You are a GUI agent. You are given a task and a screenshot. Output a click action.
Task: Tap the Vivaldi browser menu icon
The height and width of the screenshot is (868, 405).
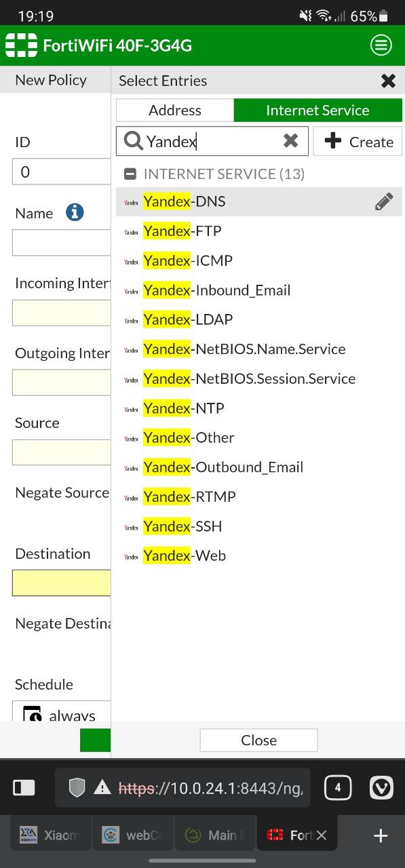pos(381,787)
